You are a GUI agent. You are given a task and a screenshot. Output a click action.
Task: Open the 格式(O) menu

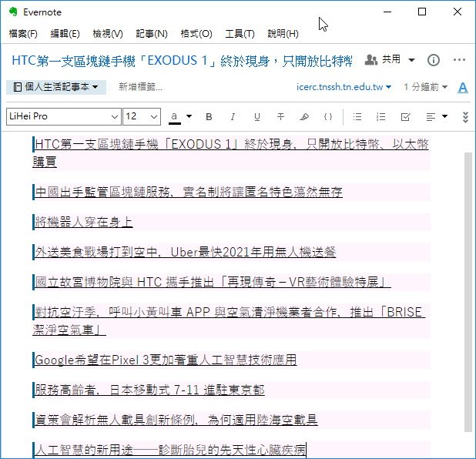[x=196, y=33]
